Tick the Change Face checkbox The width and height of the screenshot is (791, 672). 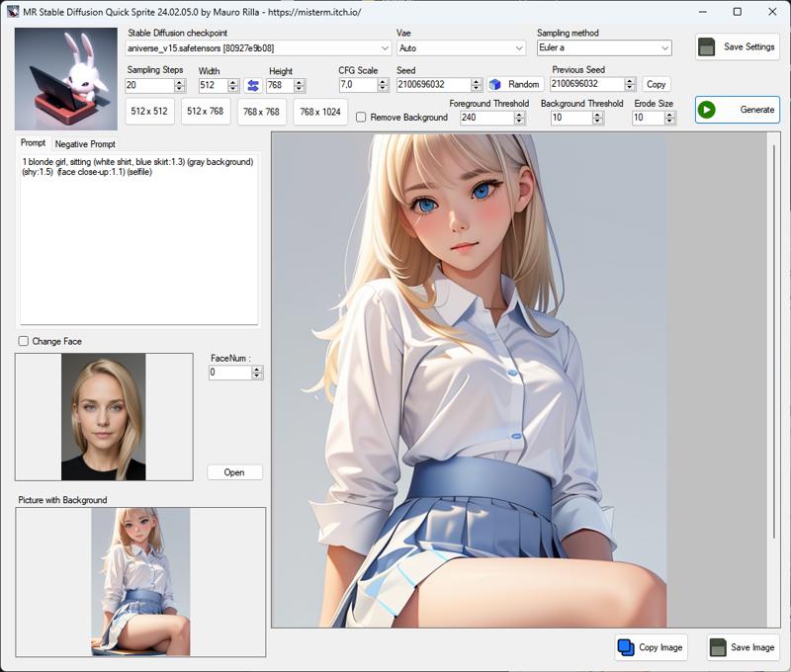tap(23, 341)
